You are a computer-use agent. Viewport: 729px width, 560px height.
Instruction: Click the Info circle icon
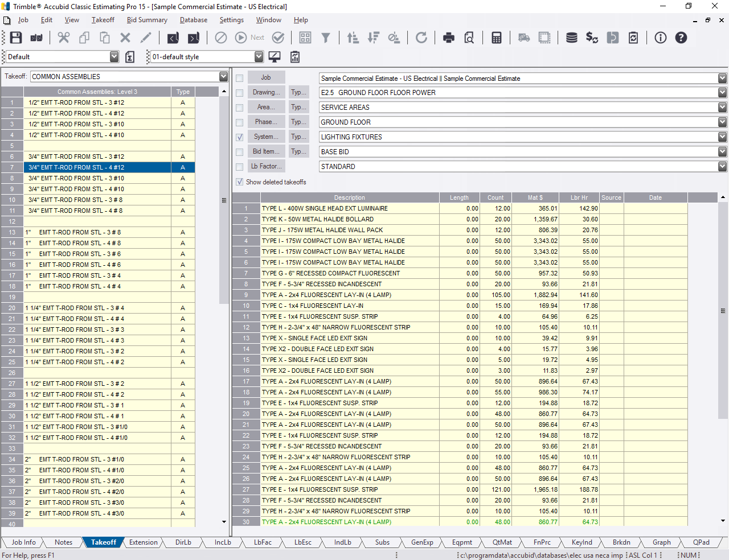[660, 38]
